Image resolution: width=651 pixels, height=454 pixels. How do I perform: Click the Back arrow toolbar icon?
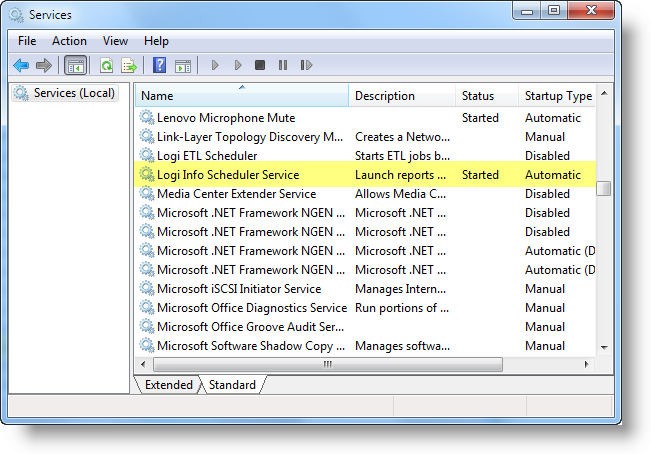[x=21, y=66]
